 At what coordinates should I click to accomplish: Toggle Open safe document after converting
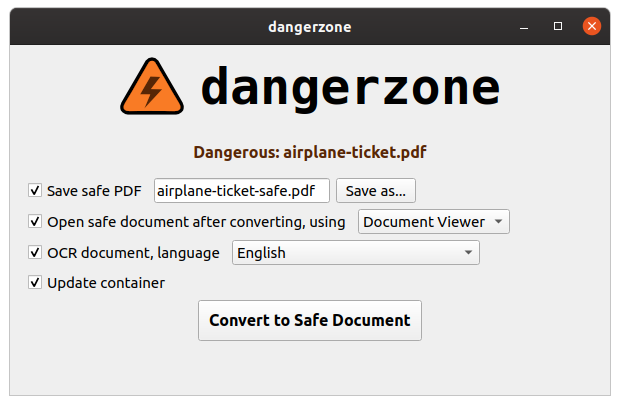35,221
